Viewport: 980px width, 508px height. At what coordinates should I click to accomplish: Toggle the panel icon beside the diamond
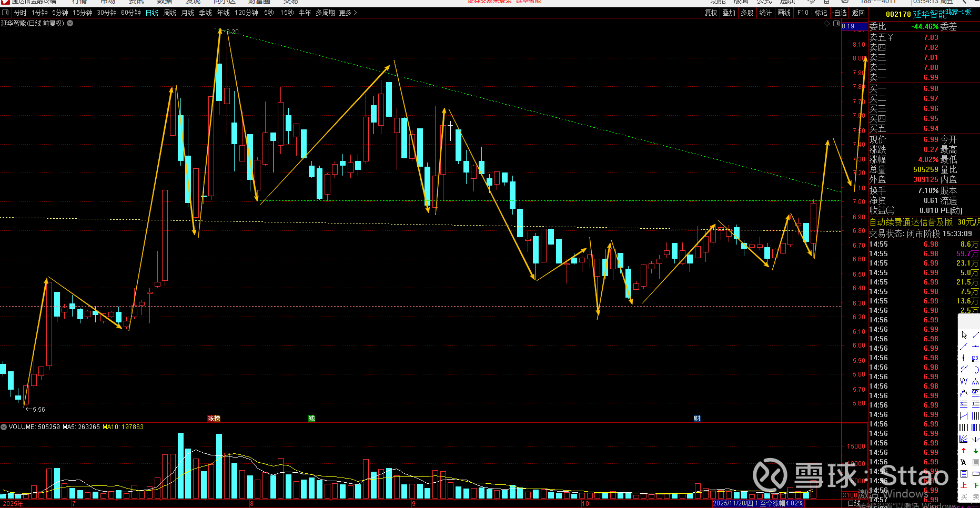(836, 24)
